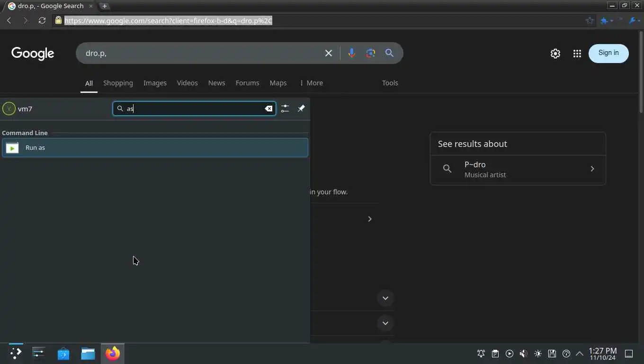This screenshot has height=364, width=644.
Task: Close the dro.p, Google Search tab
Action: [91, 6]
